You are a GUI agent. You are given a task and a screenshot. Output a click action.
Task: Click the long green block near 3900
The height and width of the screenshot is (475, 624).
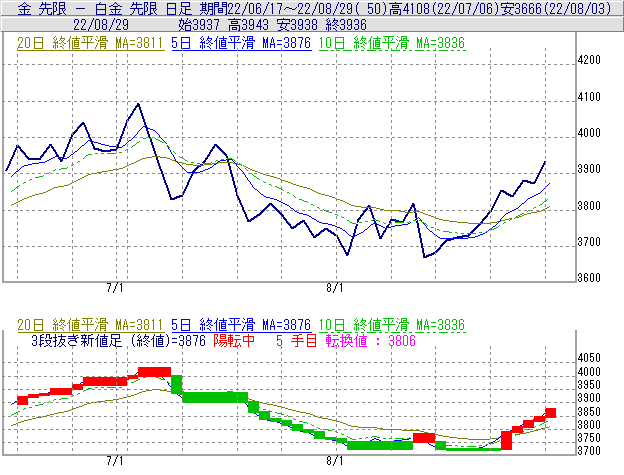coord(215,397)
